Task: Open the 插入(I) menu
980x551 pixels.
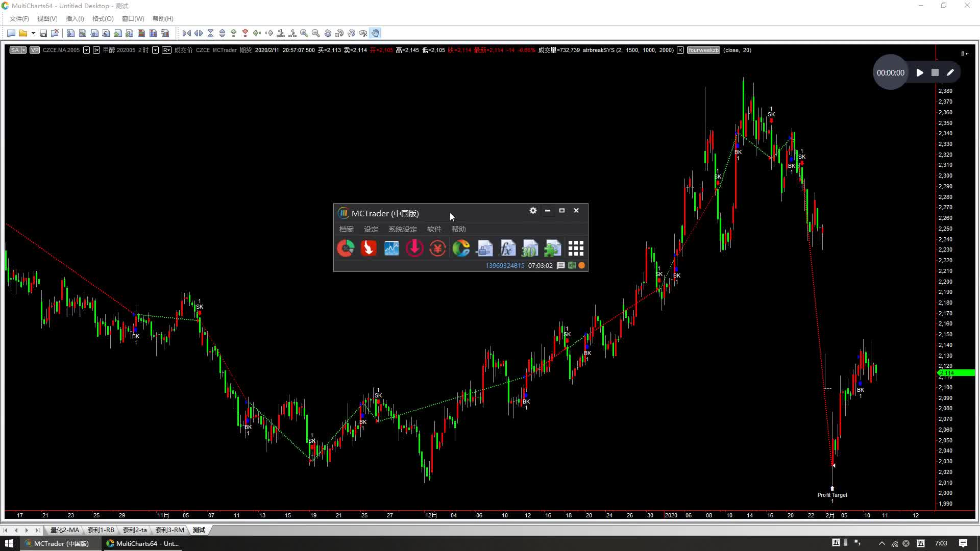Action: (x=75, y=19)
